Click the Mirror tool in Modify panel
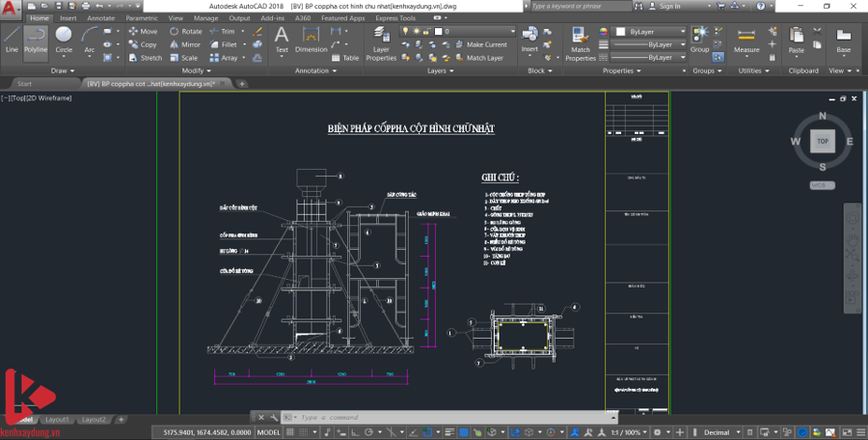 point(186,44)
